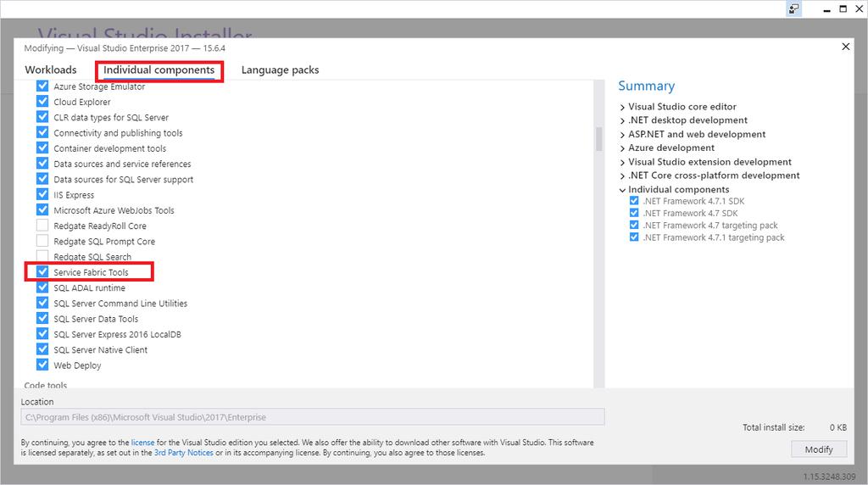Switch to the Workloads tab
This screenshot has width=868, height=485.
click(51, 70)
